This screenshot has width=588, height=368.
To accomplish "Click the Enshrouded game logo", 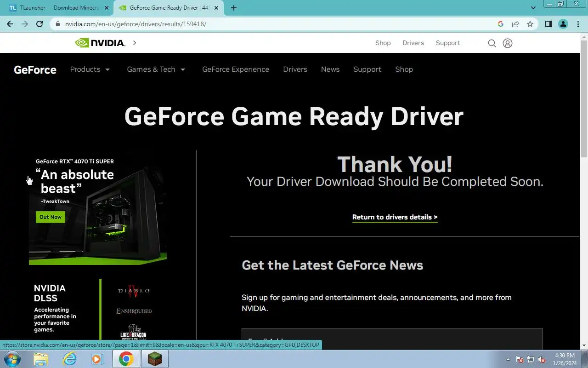I will pos(134,311).
